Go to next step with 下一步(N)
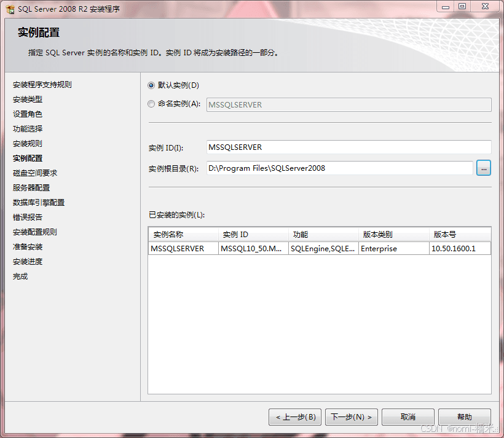 pyautogui.click(x=352, y=417)
